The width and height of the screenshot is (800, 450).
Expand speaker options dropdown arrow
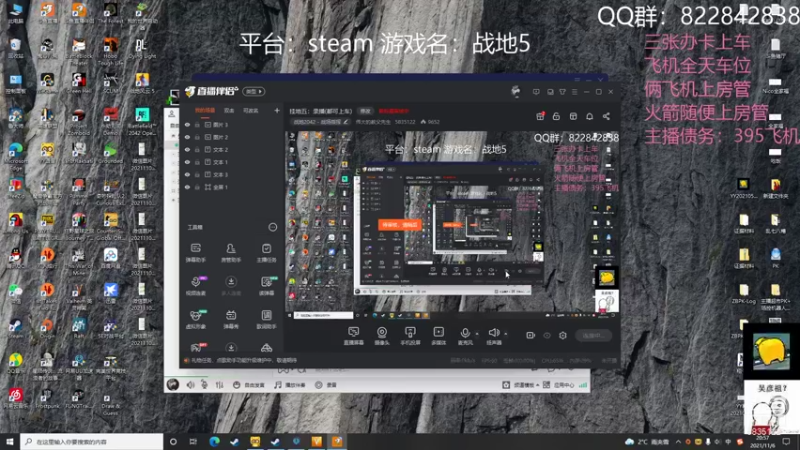506,334
